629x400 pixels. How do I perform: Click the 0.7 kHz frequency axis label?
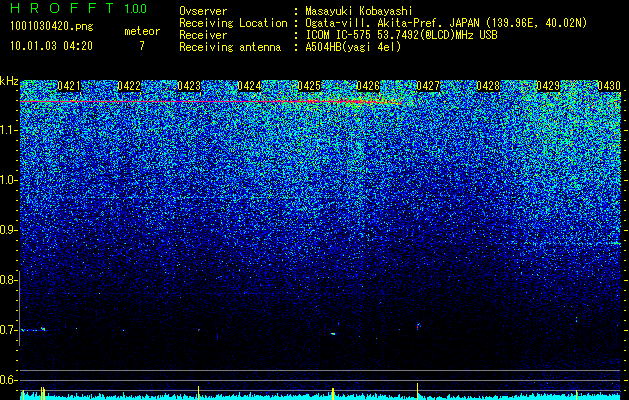(x=9, y=330)
